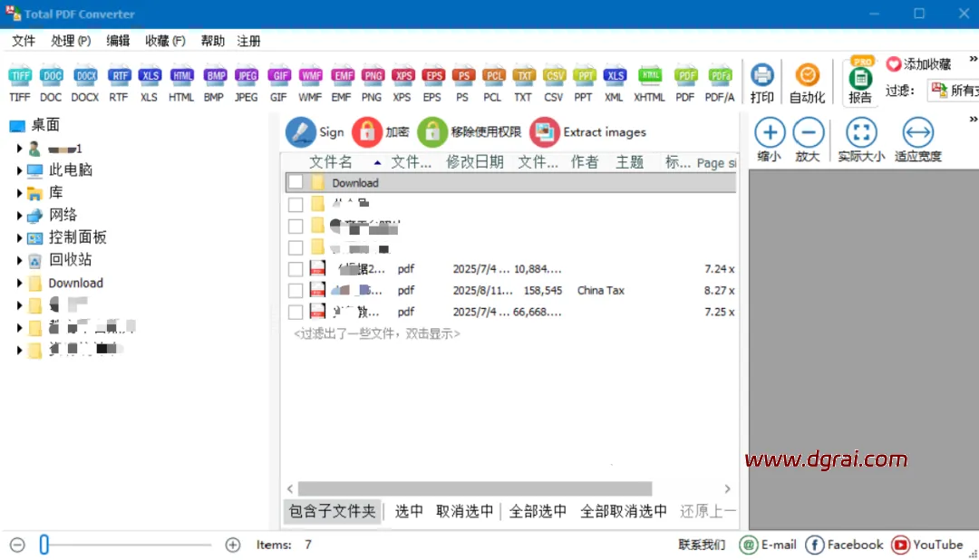Expand the 网络 network node
This screenshot has height=560, width=979.
(19, 216)
